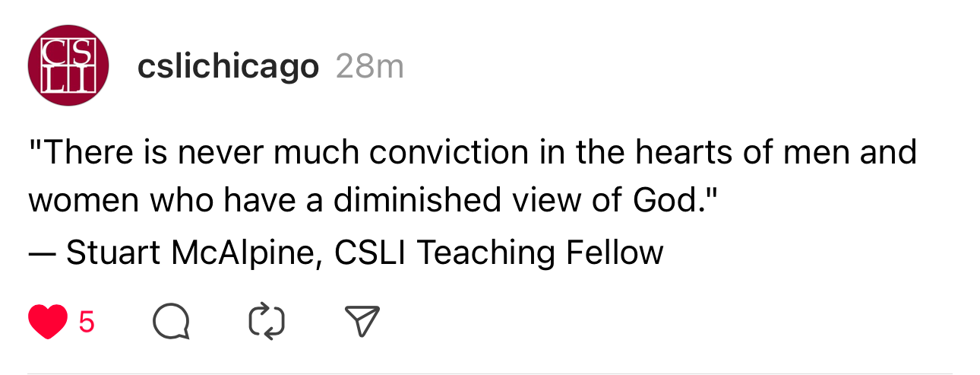Image resolution: width=980 pixels, height=375 pixels.
Task: Like the post with the red heart icon
Action: [x=47, y=323]
